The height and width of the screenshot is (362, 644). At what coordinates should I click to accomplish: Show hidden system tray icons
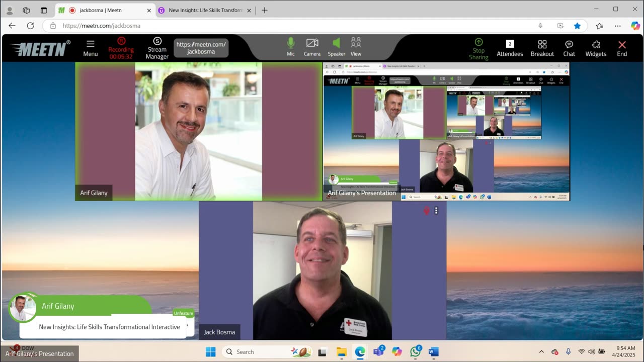click(x=541, y=351)
